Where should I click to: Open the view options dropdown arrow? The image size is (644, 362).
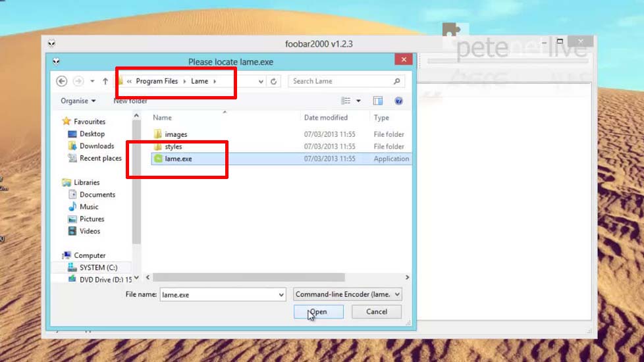click(x=359, y=101)
